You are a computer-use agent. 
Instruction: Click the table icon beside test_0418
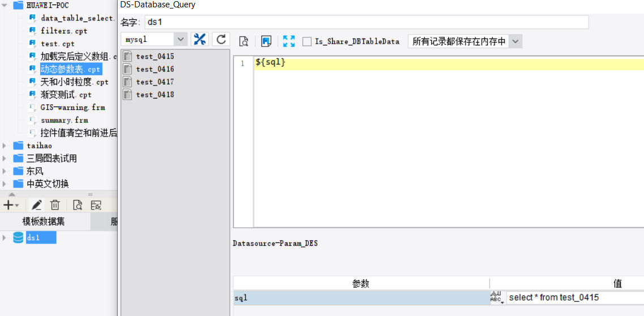(128, 95)
